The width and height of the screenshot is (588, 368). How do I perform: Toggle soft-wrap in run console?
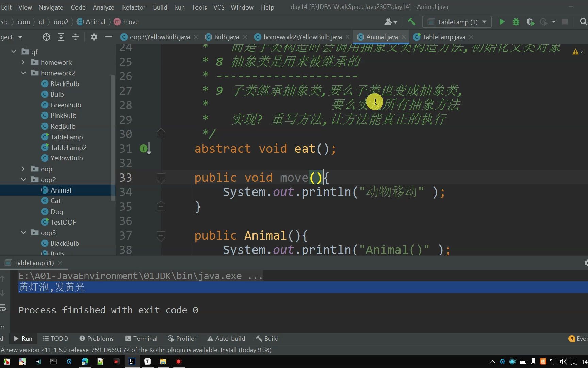(3, 308)
